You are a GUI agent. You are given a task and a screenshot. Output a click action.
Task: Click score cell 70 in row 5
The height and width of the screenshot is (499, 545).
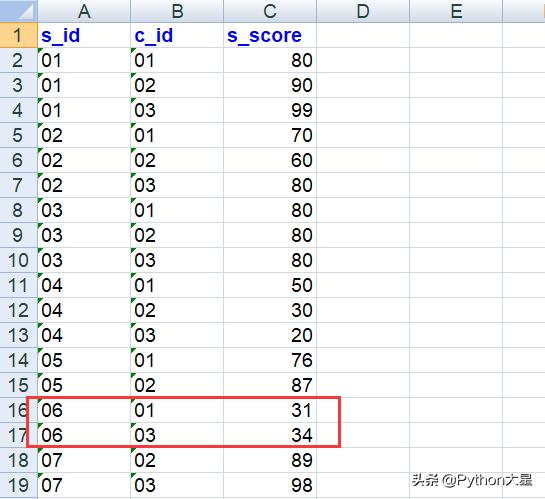click(x=270, y=135)
